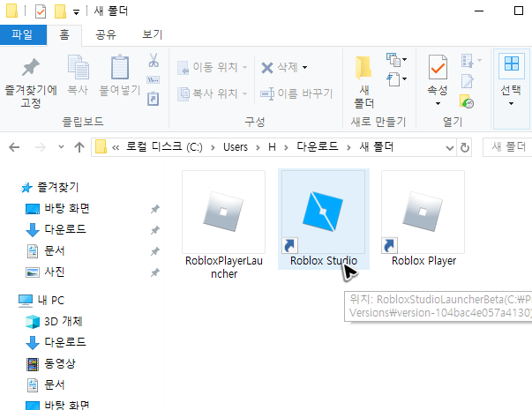Image resolution: width=532 pixels, height=410 pixels.
Task: Refresh the folder view
Action: (x=464, y=147)
